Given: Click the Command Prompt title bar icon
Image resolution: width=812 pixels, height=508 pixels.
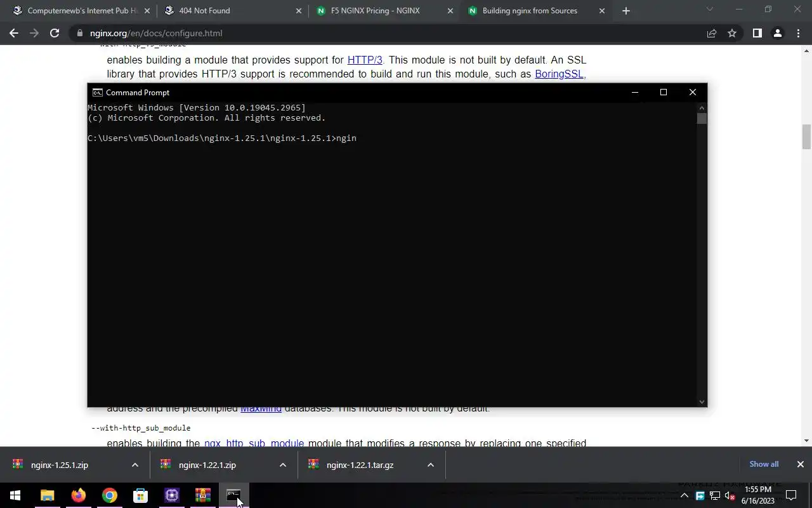Looking at the screenshot, I should 97,92.
